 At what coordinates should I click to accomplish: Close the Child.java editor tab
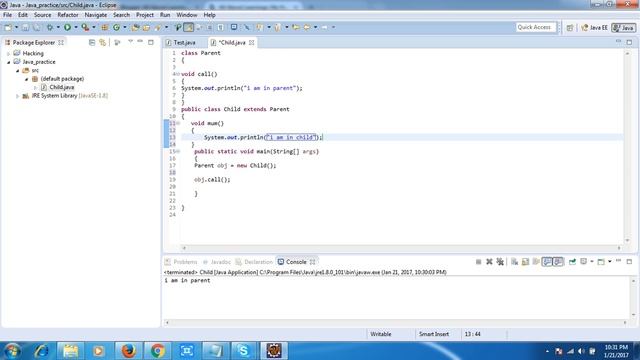[x=252, y=42]
